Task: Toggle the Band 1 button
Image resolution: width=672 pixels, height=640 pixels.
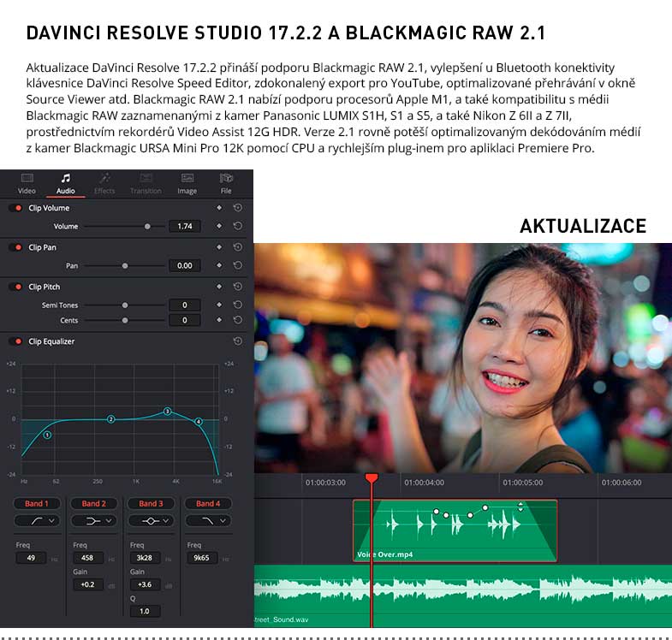Action: [x=37, y=503]
